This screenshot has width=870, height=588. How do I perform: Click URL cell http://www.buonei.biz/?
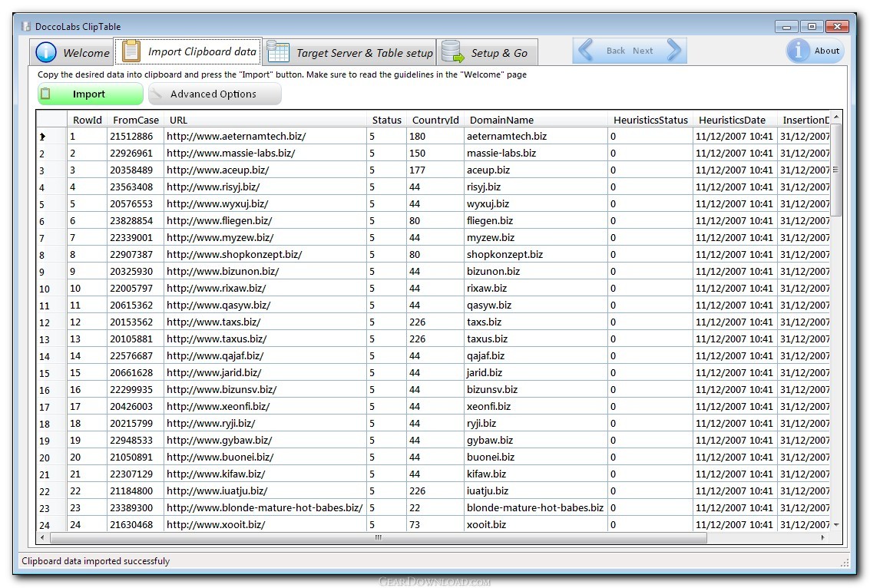click(265, 458)
